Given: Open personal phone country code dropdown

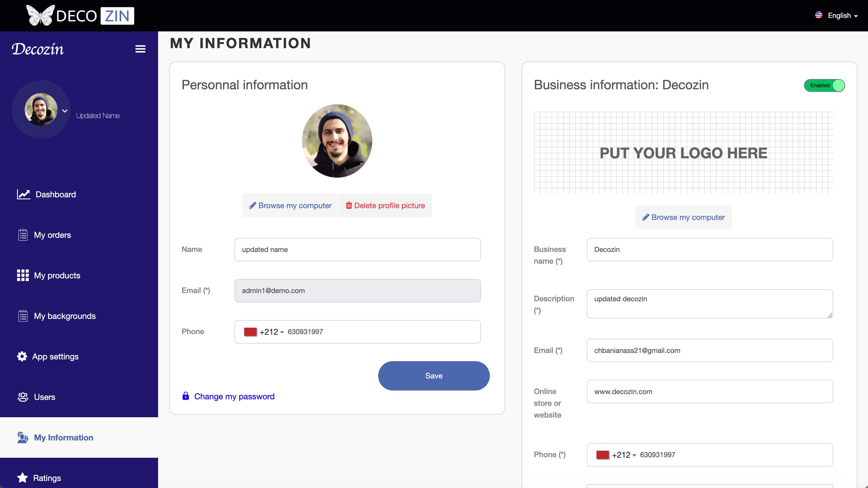Looking at the screenshot, I should click(x=264, y=332).
